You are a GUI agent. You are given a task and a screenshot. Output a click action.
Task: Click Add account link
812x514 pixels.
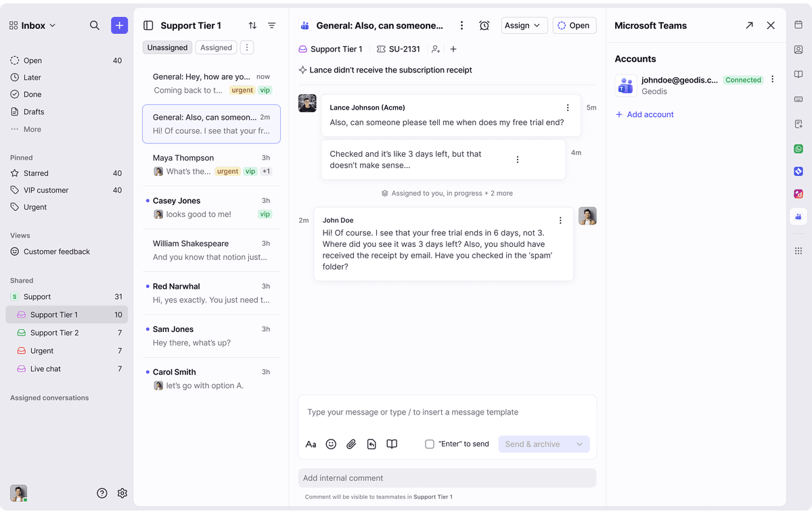(x=644, y=114)
